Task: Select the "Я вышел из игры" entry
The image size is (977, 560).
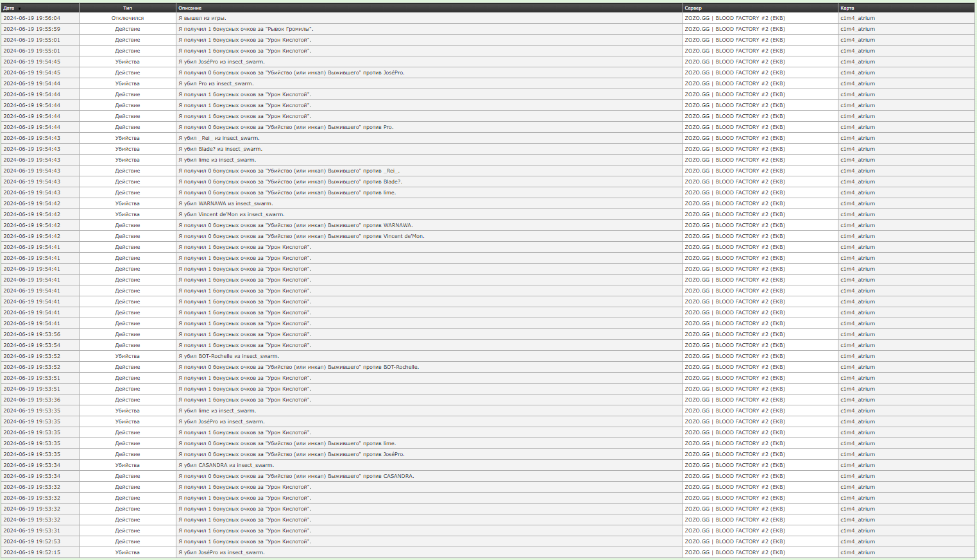Action: pos(202,18)
